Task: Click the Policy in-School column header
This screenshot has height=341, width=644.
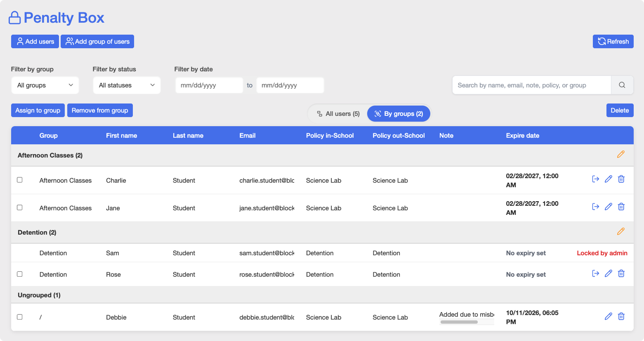Action: coord(330,136)
